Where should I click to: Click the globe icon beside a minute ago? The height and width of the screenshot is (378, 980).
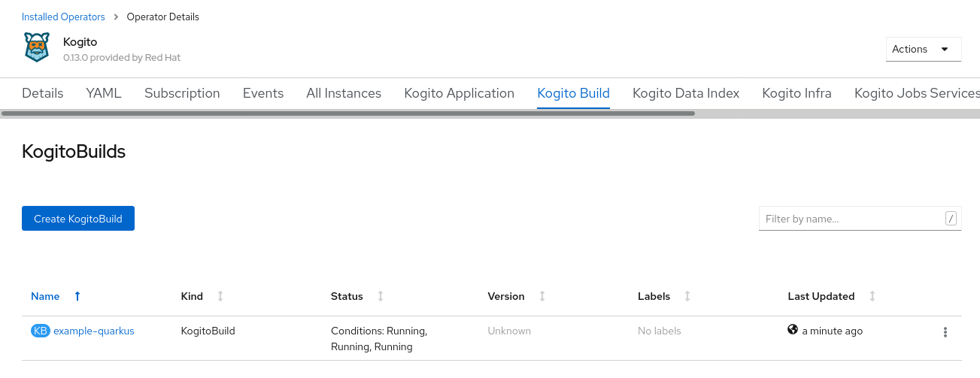[x=793, y=329]
